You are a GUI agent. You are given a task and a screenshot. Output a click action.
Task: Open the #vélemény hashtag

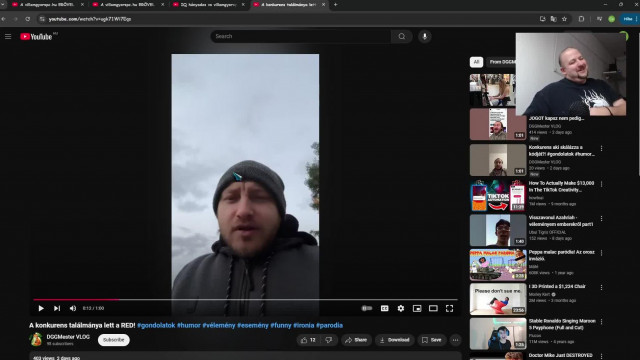[219, 325]
